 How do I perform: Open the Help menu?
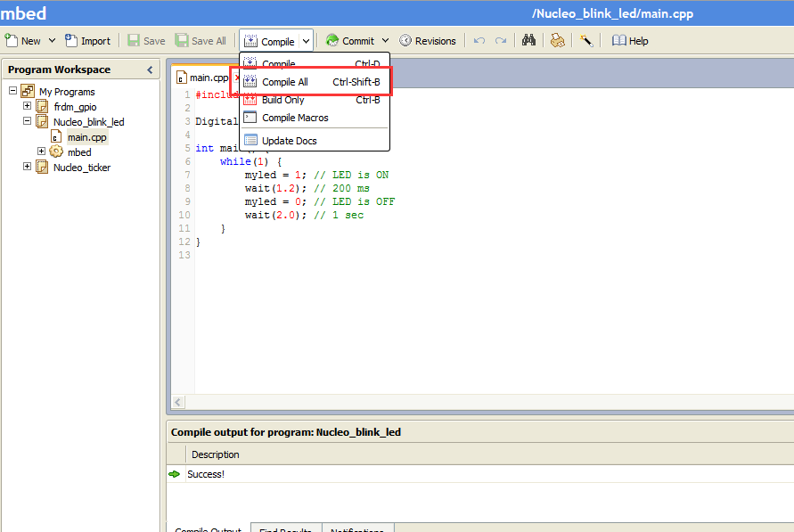pyautogui.click(x=630, y=41)
